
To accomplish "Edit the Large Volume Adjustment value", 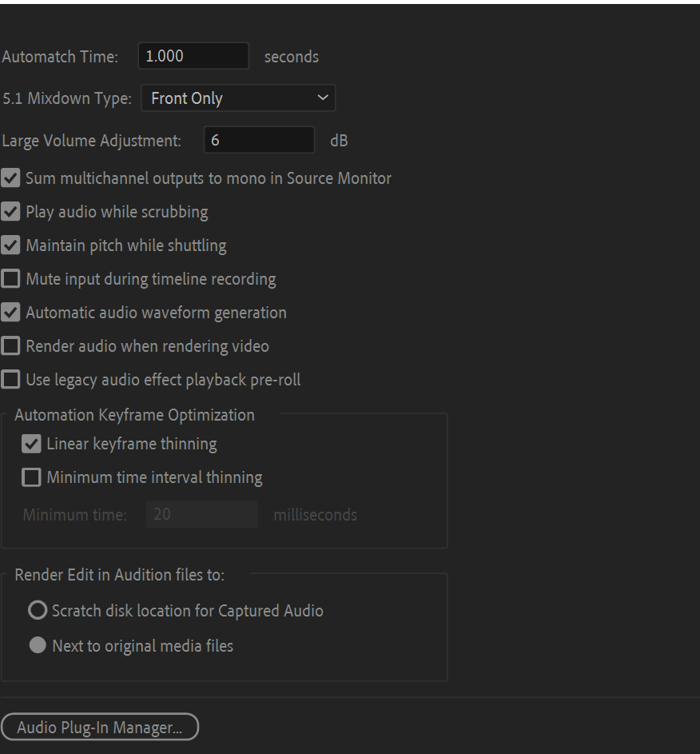I will click(259, 140).
